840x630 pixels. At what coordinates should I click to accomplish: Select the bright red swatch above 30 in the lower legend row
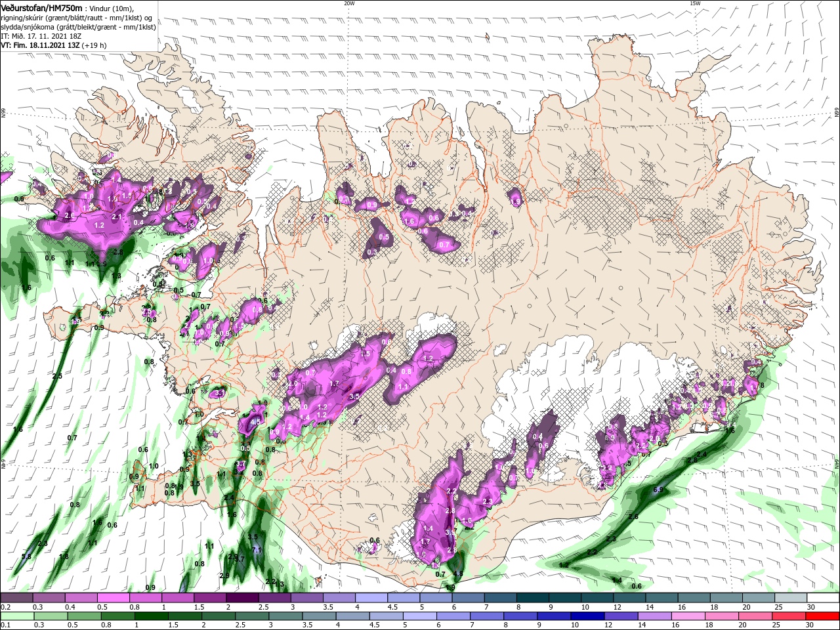coord(823,616)
